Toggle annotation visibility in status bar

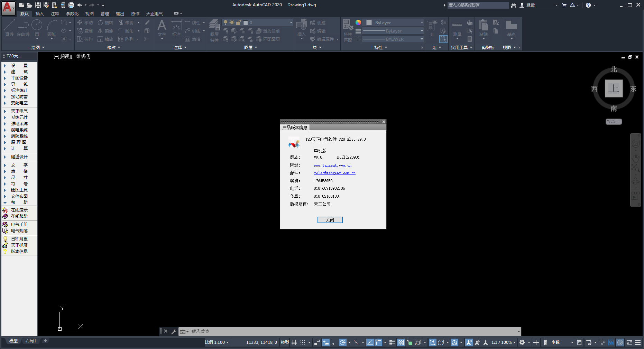pos(469,342)
